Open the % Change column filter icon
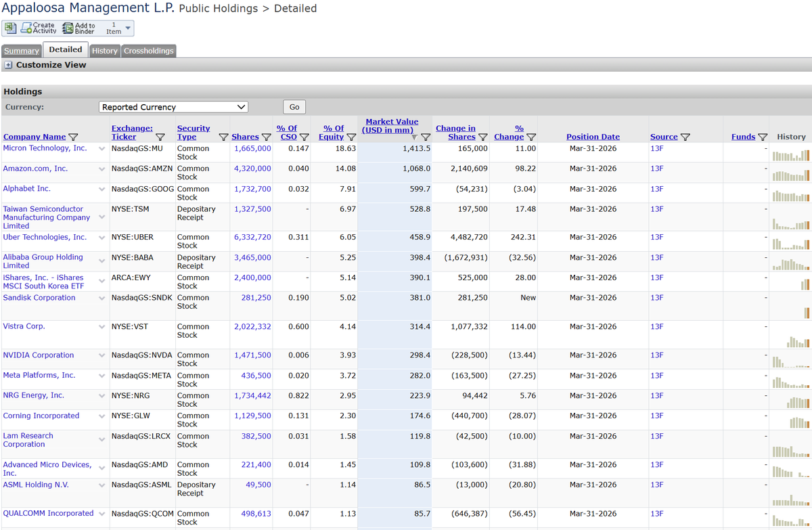Viewport: 812px width, 530px height. coord(531,137)
